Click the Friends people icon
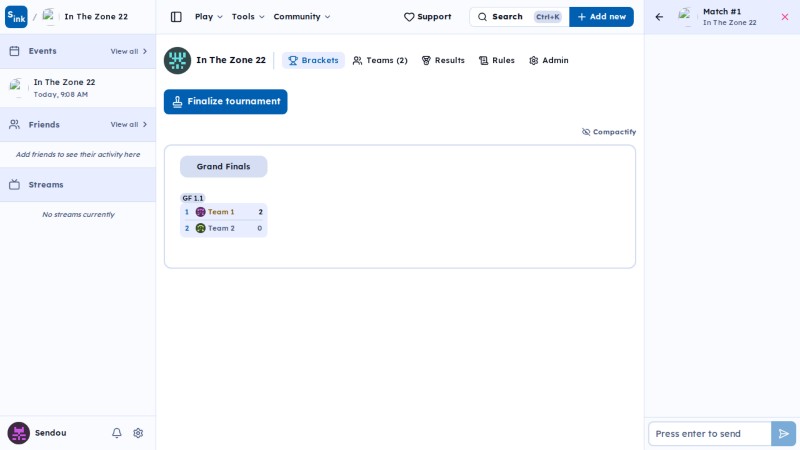The image size is (800, 450). click(x=14, y=124)
